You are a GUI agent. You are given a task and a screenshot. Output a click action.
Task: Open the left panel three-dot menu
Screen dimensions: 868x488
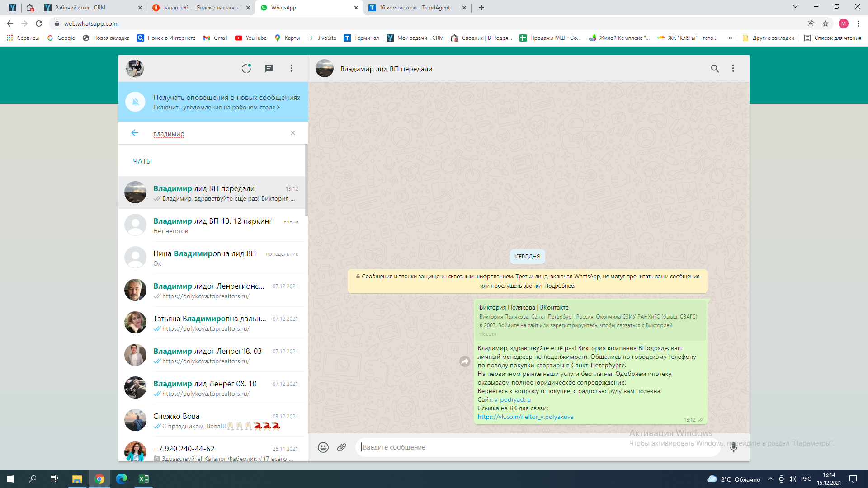point(292,68)
